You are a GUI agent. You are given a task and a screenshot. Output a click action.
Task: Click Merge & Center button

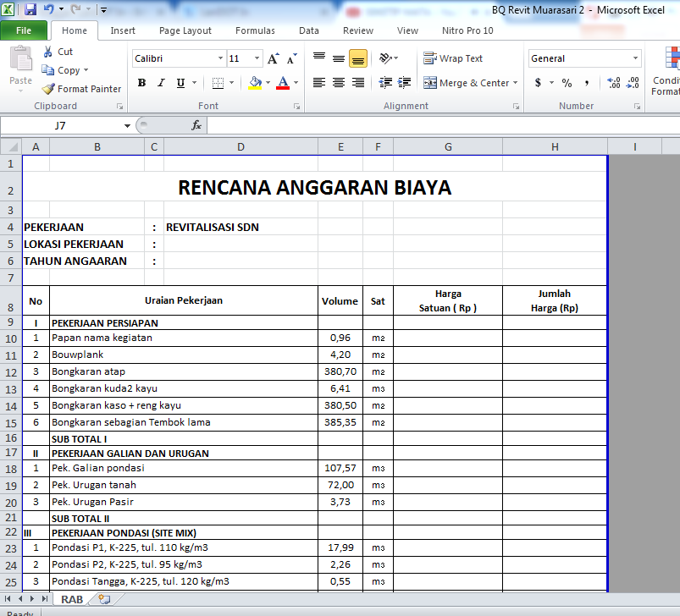coord(467,83)
